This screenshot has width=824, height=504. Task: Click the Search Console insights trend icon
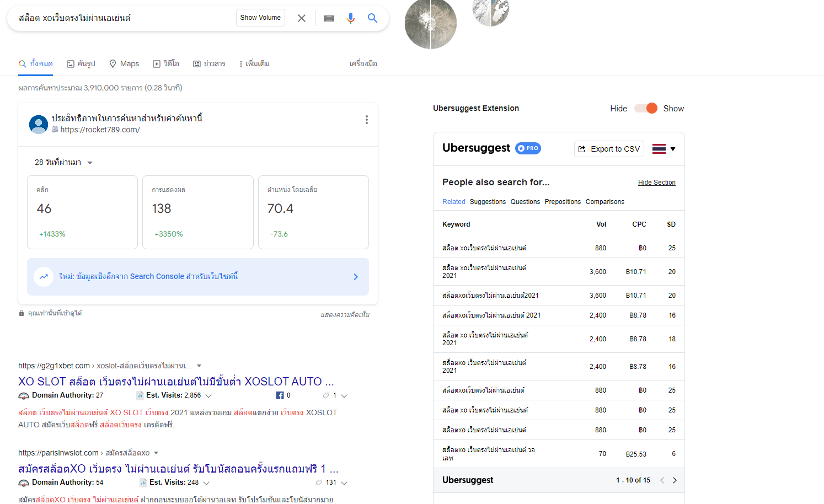tap(44, 277)
